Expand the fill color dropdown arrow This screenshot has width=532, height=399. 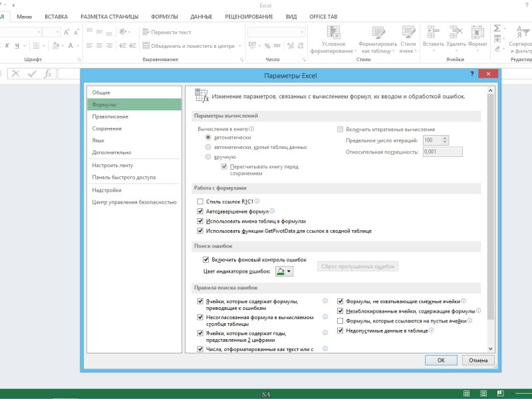click(63, 46)
